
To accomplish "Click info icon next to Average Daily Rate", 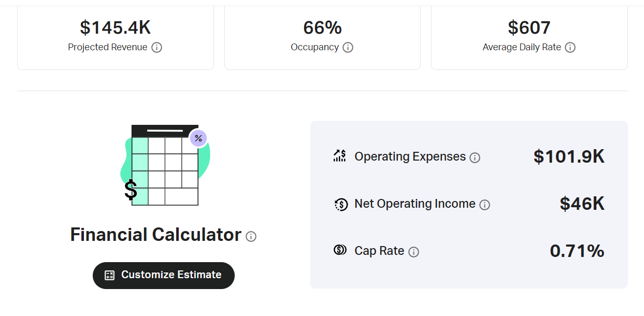I will 570,48.
